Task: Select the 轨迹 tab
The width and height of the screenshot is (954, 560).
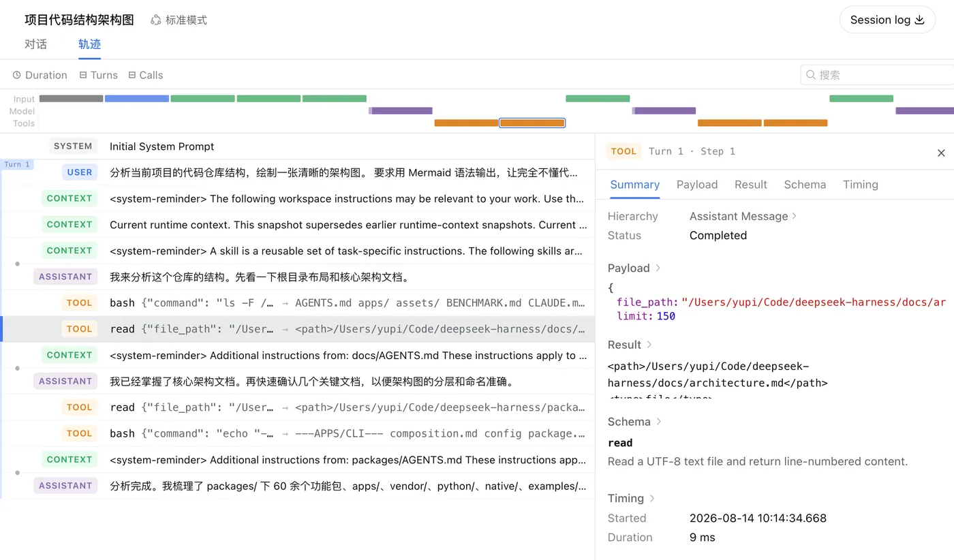Action: [x=89, y=44]
